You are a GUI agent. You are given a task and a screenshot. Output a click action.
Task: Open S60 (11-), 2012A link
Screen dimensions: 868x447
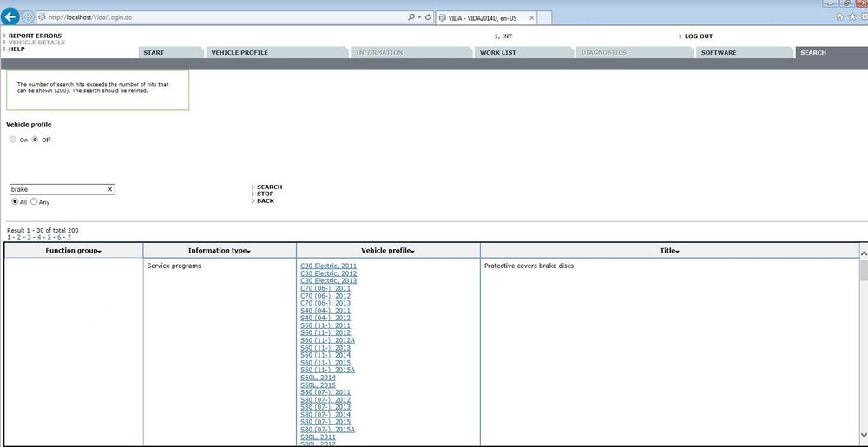[x=328, y=340]
